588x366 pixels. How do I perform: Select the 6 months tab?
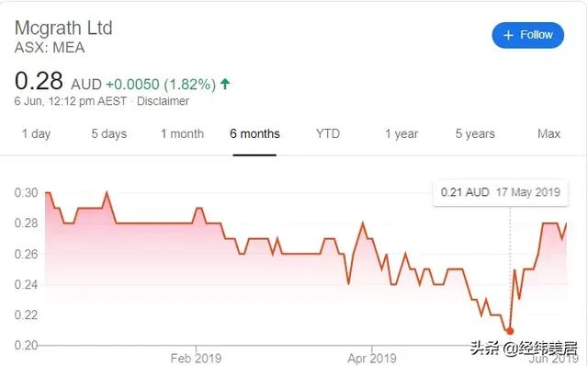pos(254,133)
